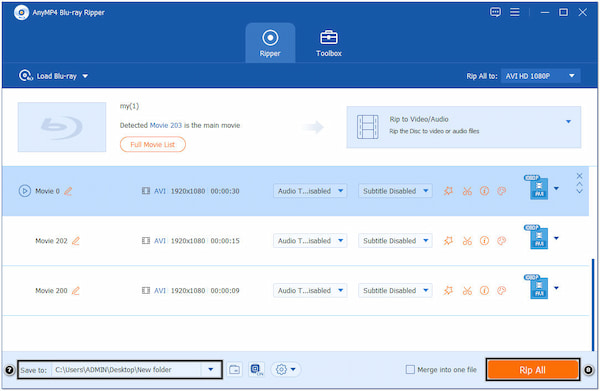Move Movie 0 down with the arrow
600x391 pixels.
tap(579, 191)
